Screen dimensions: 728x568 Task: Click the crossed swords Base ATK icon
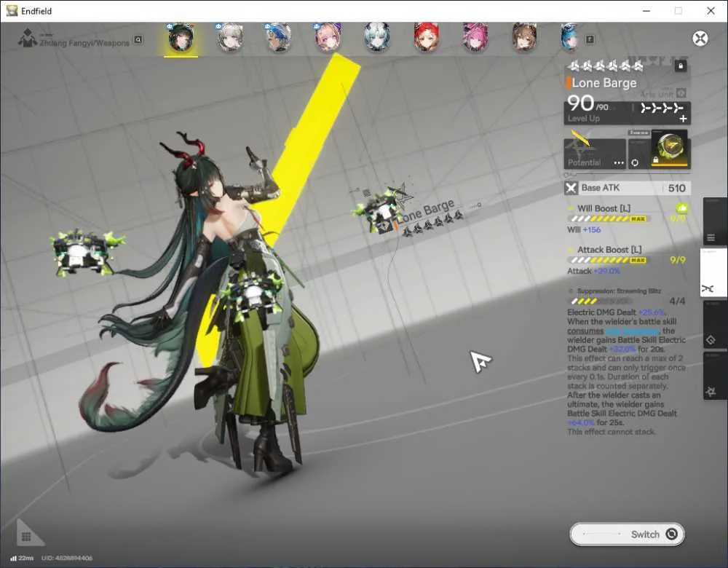coord(571,188)
